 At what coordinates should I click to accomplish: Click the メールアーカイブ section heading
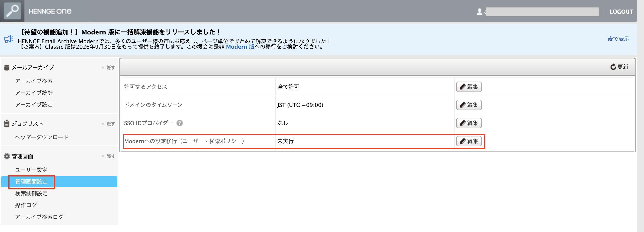point(33,68)
